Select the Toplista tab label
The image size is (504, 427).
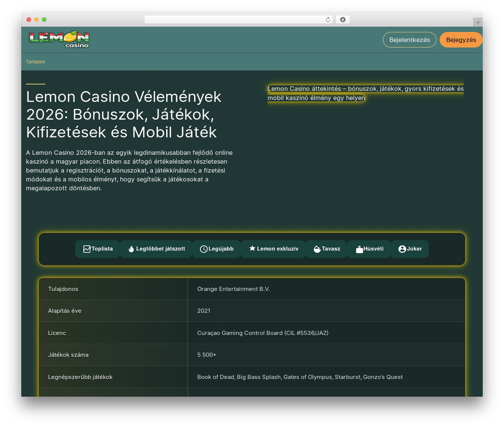(102, 249)
